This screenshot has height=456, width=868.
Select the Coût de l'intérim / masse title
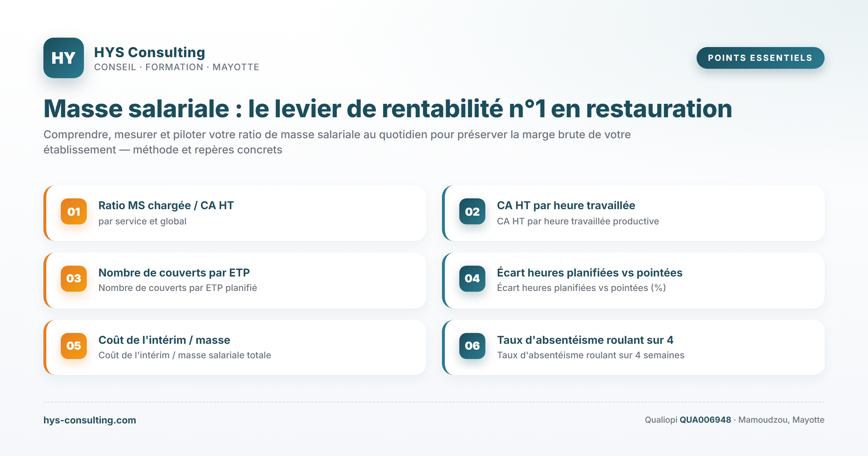coord(164,340)
